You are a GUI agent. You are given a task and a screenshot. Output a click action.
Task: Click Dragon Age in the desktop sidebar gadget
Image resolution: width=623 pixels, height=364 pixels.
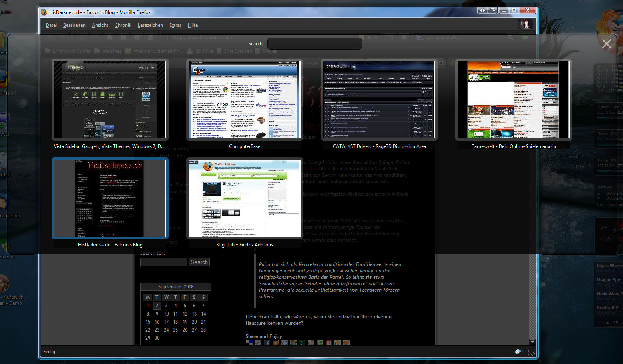click(609, 280)
